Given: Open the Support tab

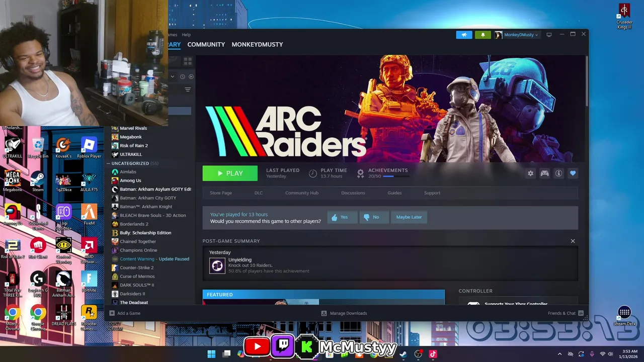Looking at the screenshot, I should 432,193.
